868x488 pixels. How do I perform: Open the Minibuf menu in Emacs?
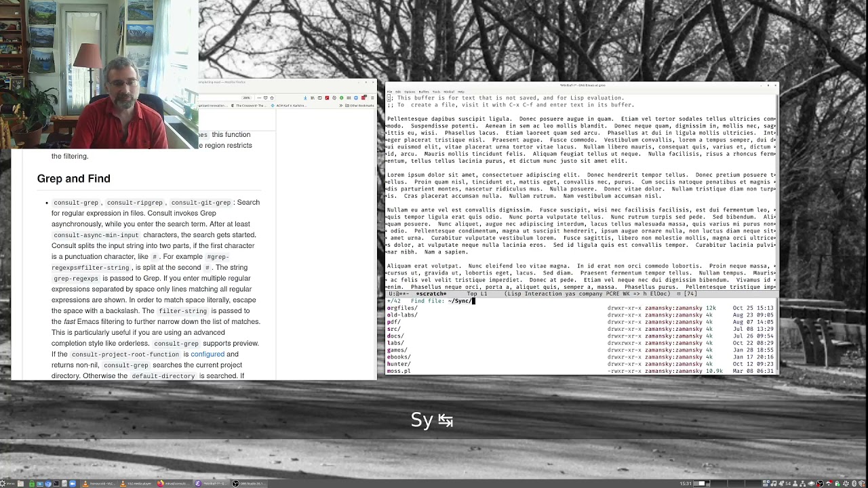(448, 91)
